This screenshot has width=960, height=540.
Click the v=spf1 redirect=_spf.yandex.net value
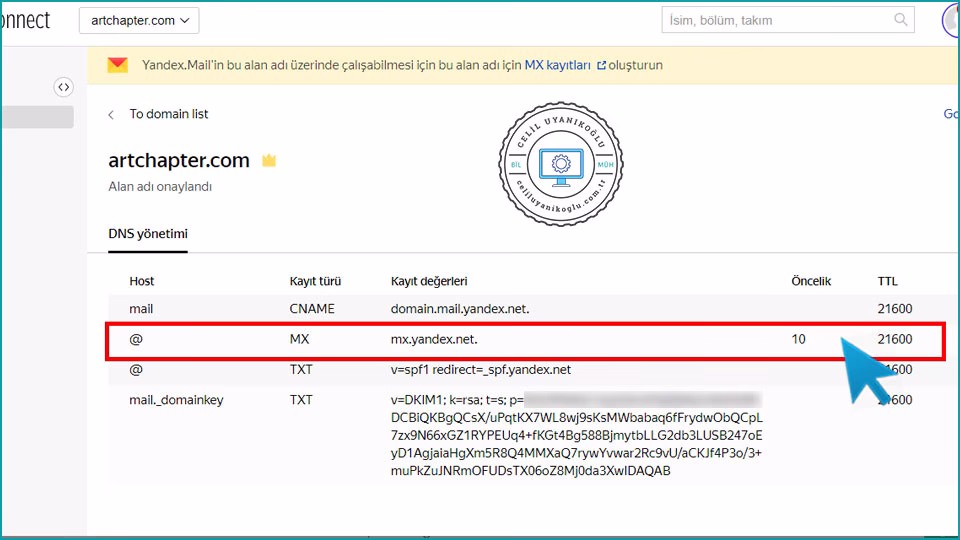click(481, 369)
